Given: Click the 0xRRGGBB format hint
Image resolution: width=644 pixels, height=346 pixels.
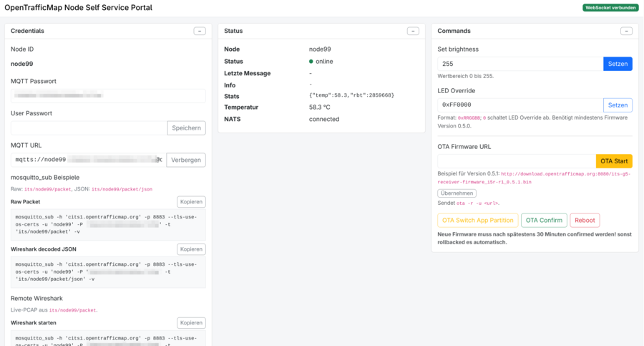Looking at the screenshot, I should pos(469,118).
